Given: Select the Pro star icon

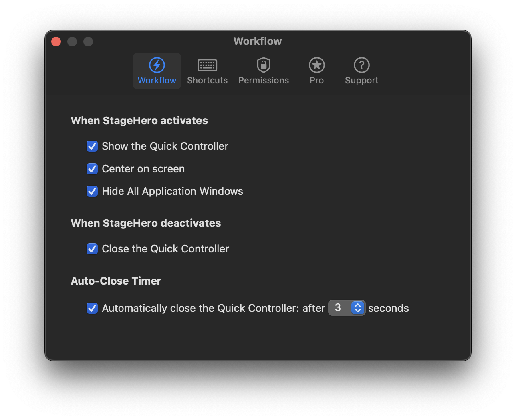Looking at the screenshot, I should (316, 65).
